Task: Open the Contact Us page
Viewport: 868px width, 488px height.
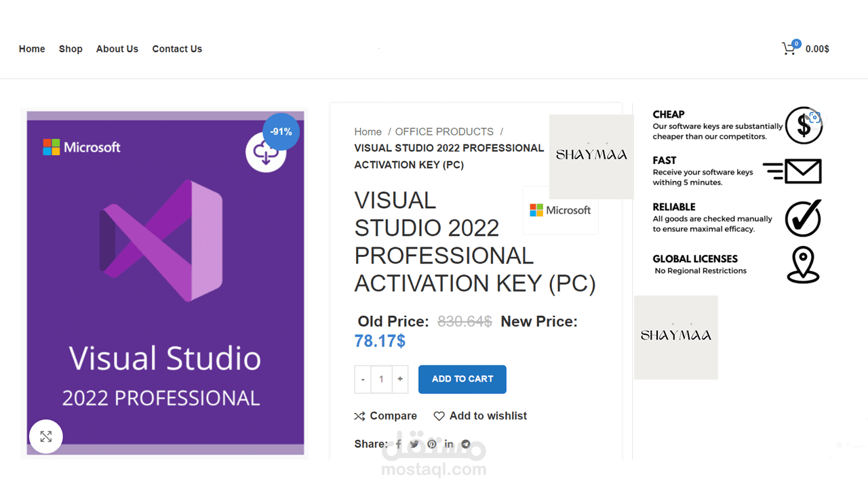Action: click(177, 49)
